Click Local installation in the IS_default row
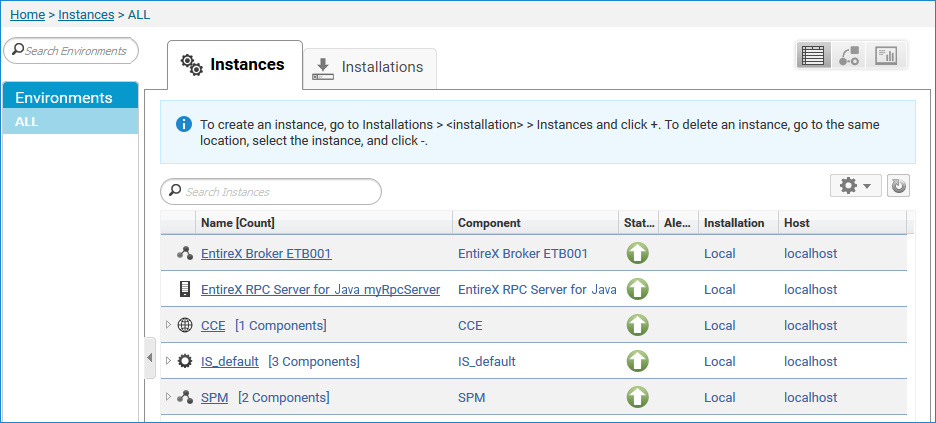The image size is (936, 423). (720, 361)
